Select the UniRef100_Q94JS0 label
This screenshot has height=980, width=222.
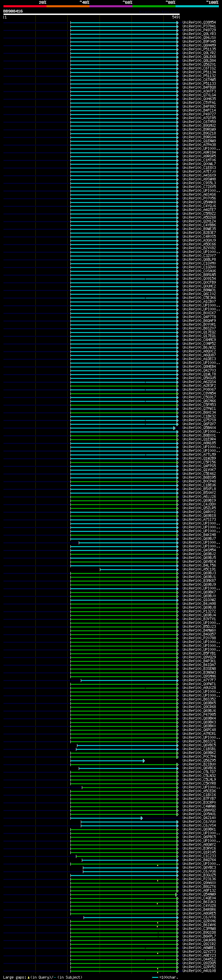[199, 38]
